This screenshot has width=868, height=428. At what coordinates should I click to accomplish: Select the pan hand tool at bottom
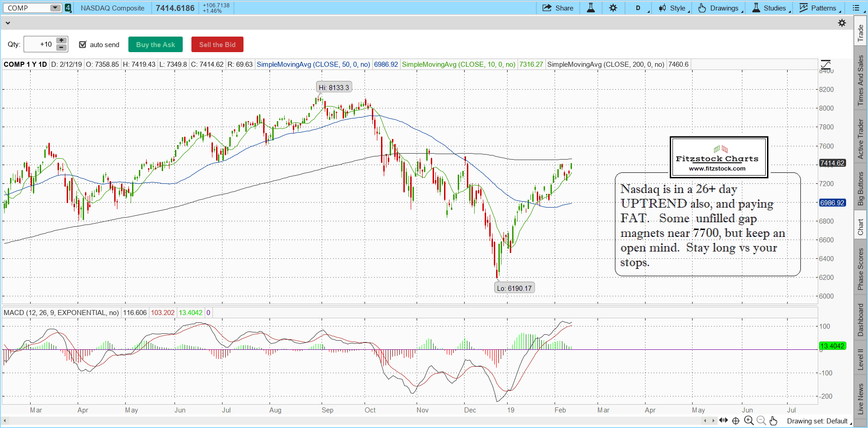coord(773,421)
